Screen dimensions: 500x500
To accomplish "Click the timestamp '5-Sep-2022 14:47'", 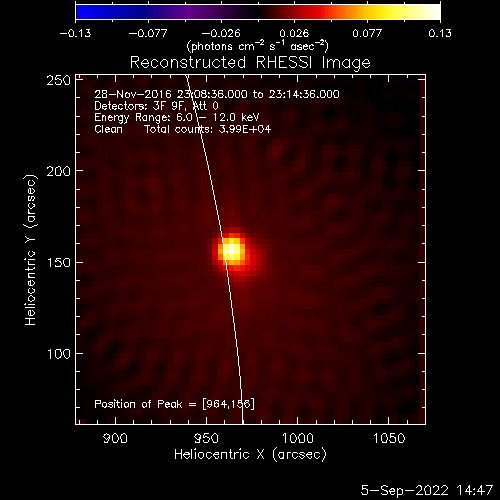I will 427,490.
